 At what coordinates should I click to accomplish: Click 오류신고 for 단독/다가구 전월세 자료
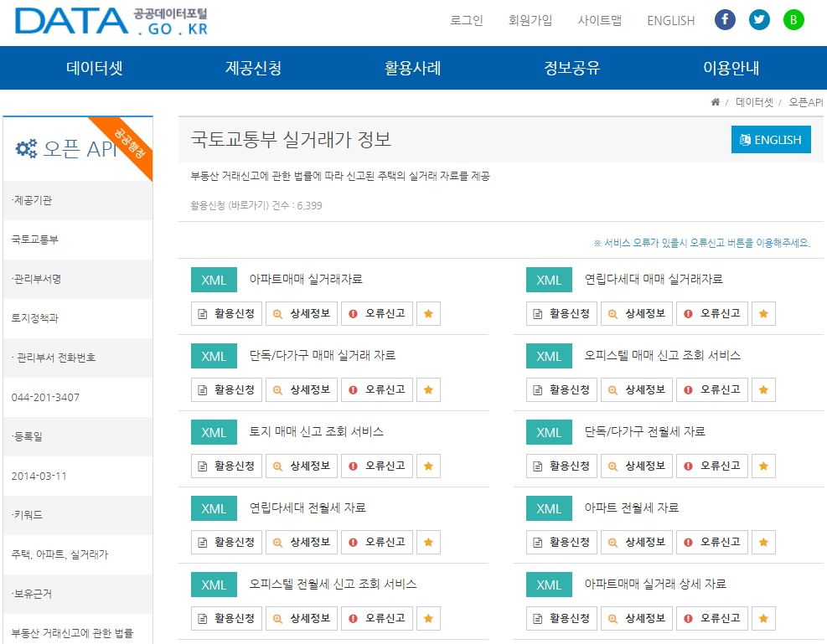(x=712, y=466)
